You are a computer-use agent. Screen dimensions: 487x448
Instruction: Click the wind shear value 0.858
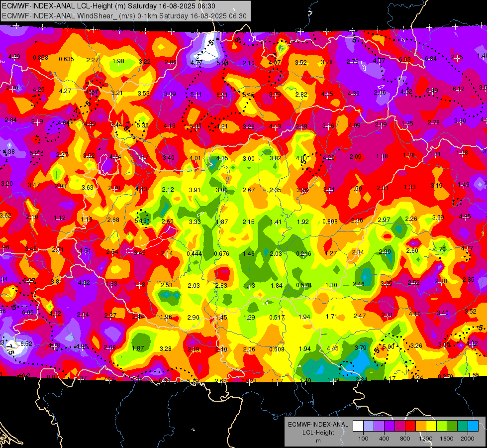pyautogui.click(x=41, y=58)
